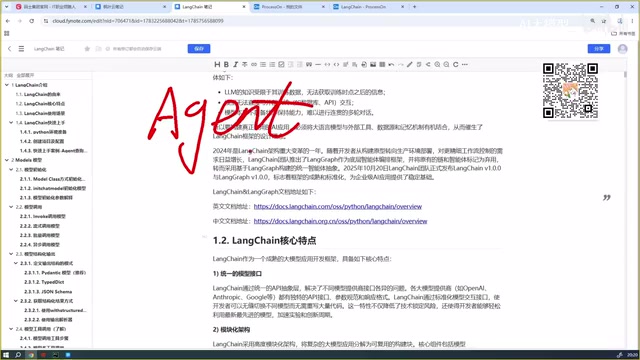The image size is (640, 360).
Task: Click the expand all option in outline header
Action: pos(25,76)
